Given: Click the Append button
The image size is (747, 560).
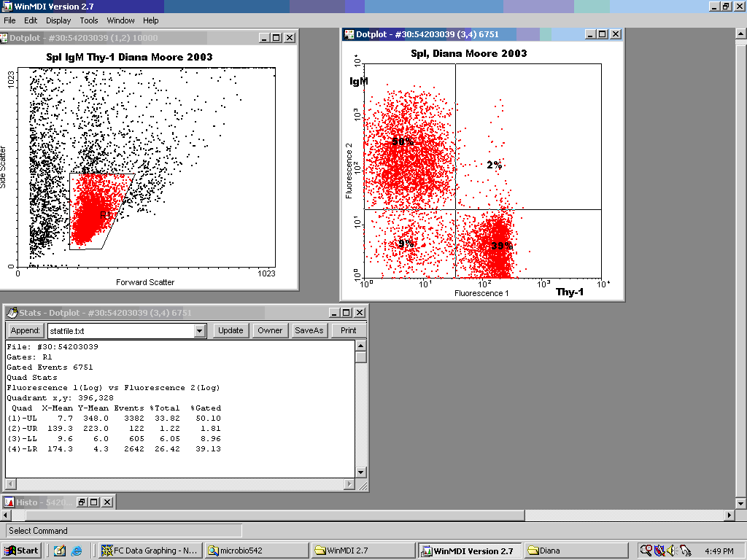Looking at the screenshot, I should (x=25, y=330).
